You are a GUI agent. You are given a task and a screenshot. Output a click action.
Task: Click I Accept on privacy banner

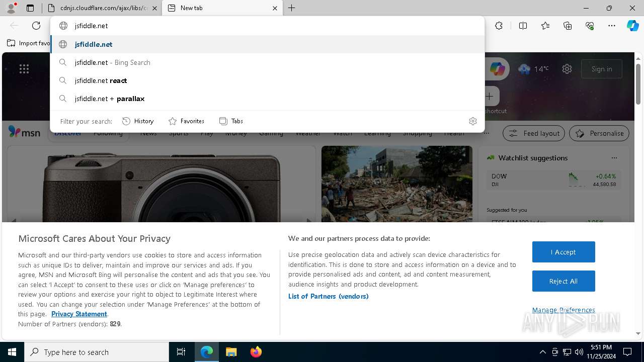tap(563, 252)
